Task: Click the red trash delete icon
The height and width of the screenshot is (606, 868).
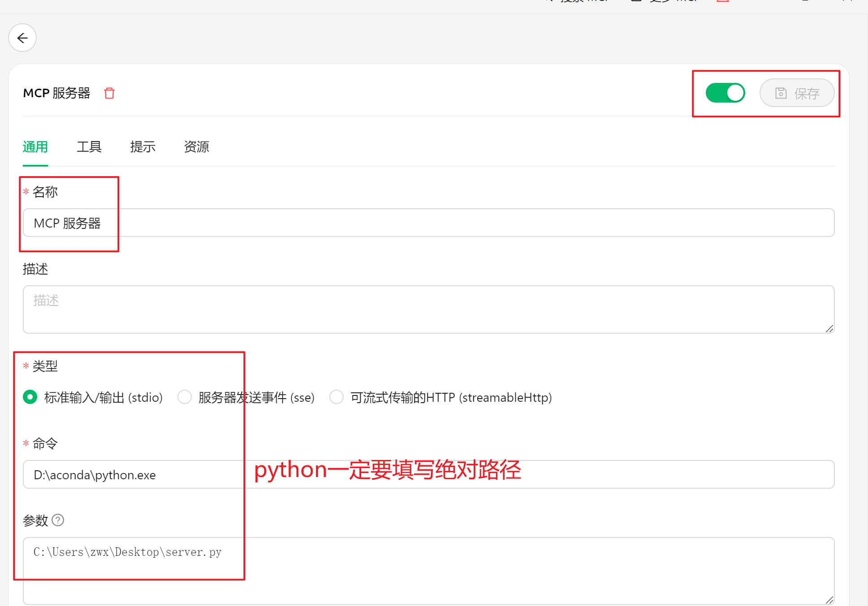Action: [x=109, y=93]
